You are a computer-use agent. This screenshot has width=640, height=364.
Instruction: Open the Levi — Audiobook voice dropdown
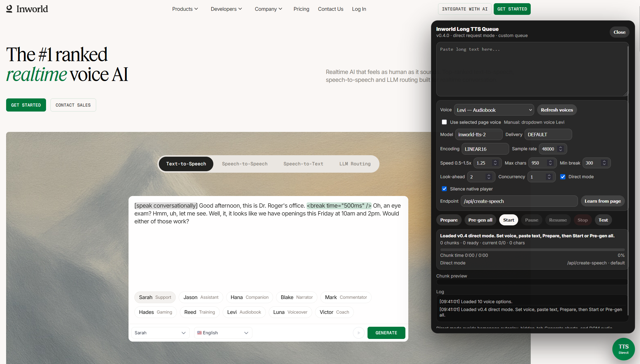click(x=494, y=110)
